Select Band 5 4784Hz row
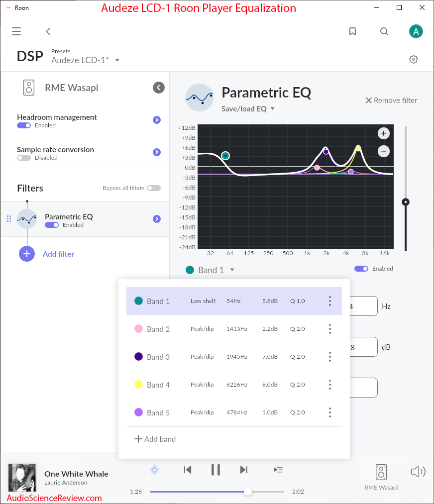Viewport: 434px width, 504px height. (234, 412)
